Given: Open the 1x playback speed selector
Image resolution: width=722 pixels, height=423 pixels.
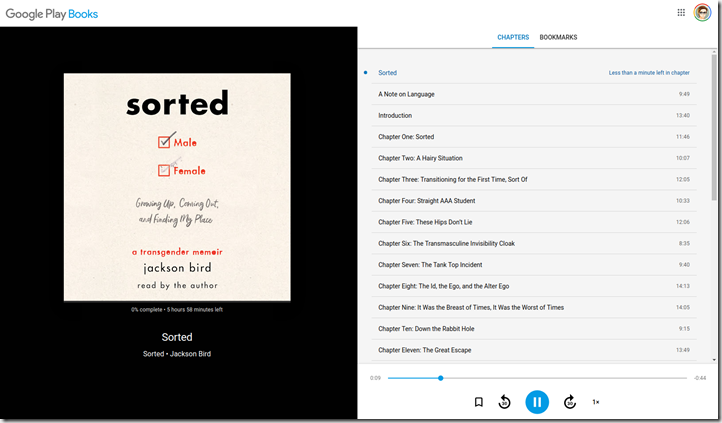Looking at the screenshot, I should click(x=596, y=402).
